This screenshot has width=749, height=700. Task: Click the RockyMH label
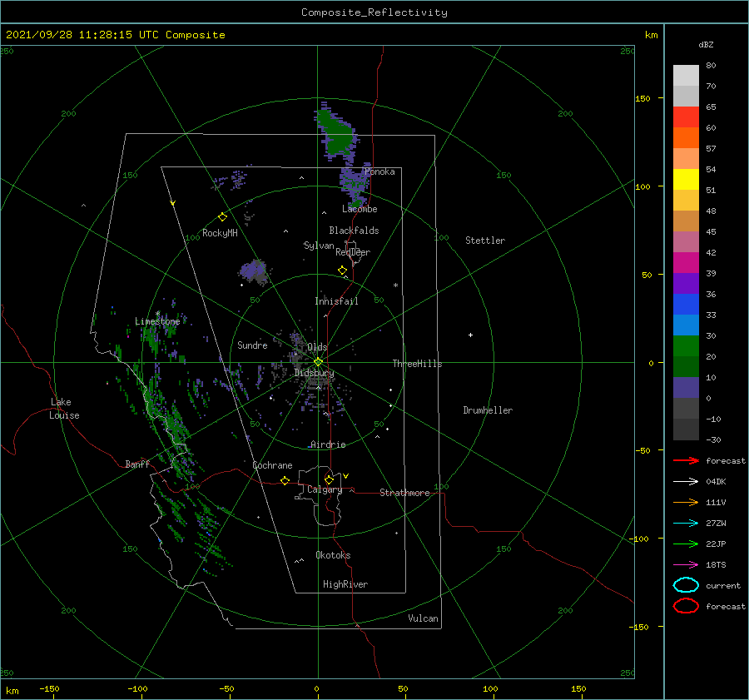click(x=220, y=233)
